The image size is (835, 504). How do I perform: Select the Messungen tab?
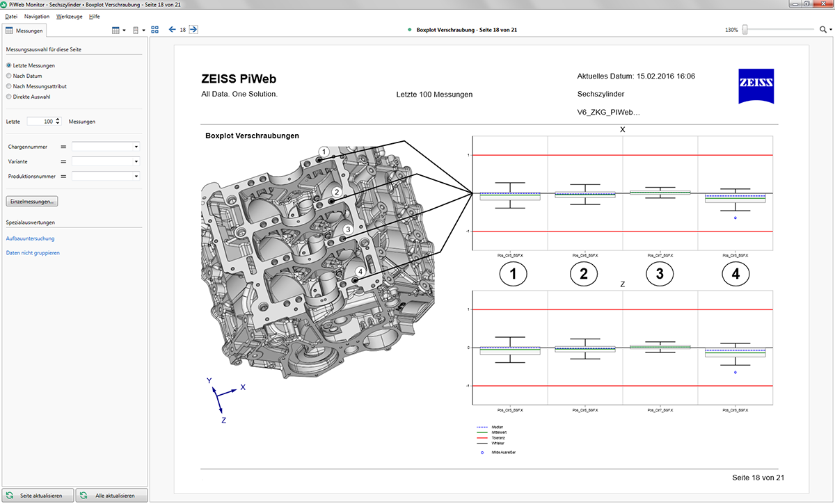(x=24, y=31)
